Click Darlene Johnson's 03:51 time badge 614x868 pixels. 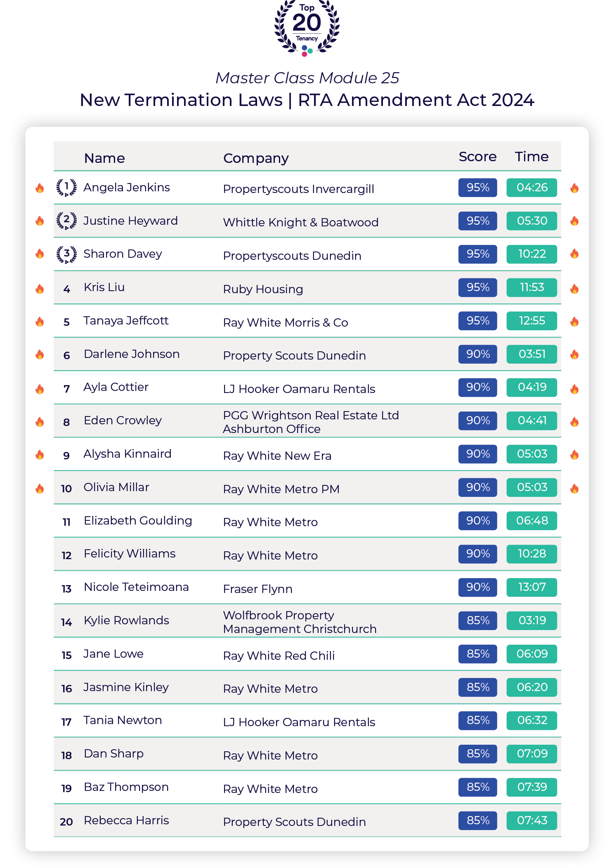coord(531,354)
